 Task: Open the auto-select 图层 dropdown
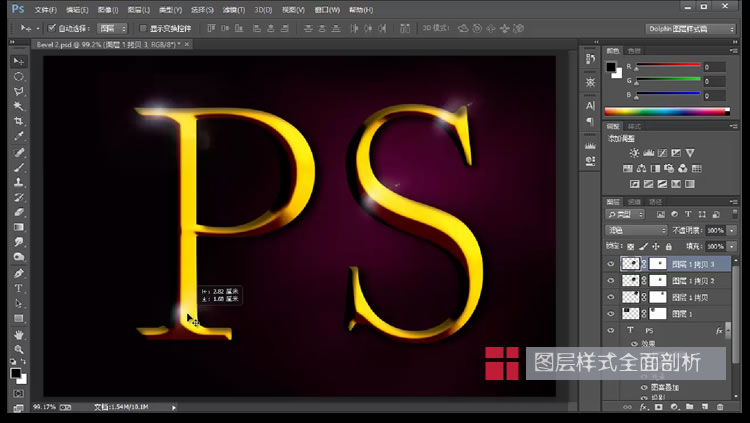coord(112,29)
